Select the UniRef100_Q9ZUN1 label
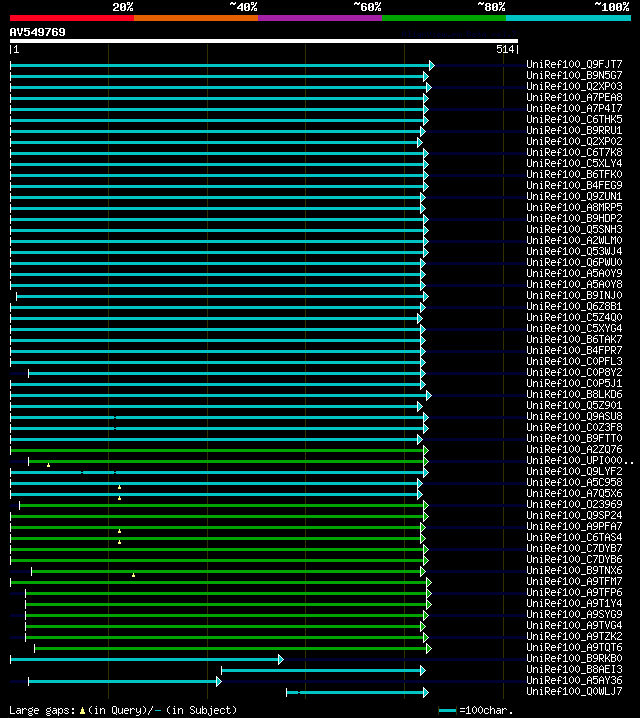Image resolution: width=640 pixels, height=718 pixels. point(574,196)
